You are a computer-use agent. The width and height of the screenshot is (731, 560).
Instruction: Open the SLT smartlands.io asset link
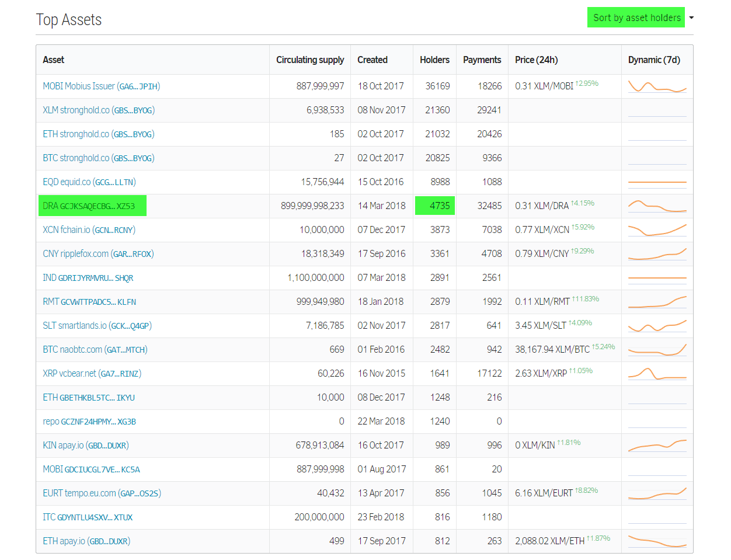point(97,326)
